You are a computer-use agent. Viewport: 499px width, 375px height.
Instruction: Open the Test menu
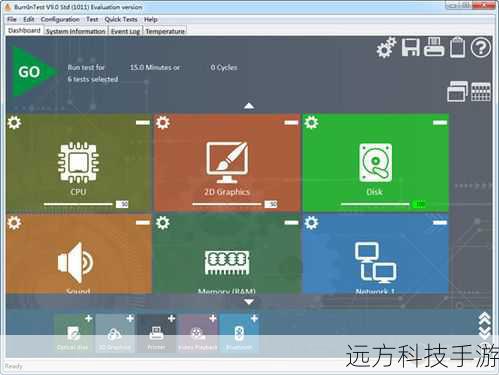(x=92, y=20)
